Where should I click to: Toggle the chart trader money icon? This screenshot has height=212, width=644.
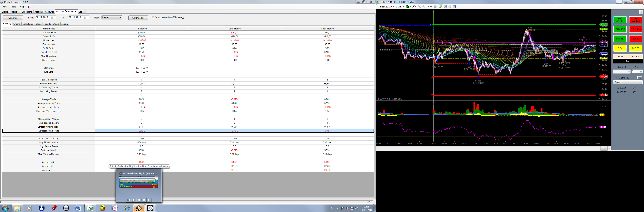[441, 7]
